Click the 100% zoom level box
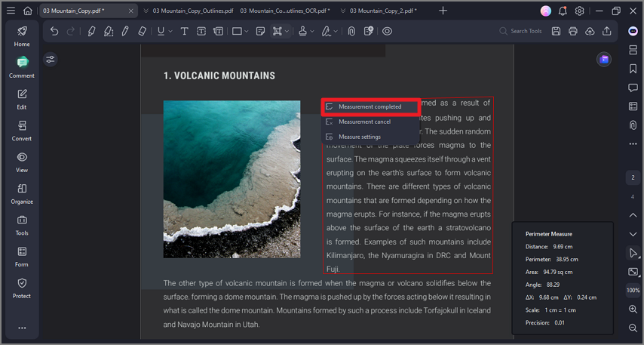 pyautogui.click(x=633, y=291)
